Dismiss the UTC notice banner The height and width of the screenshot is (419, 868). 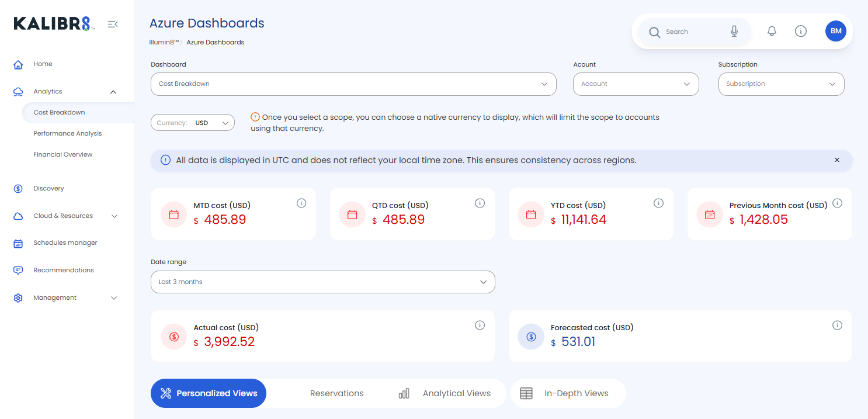click(837, 160)
